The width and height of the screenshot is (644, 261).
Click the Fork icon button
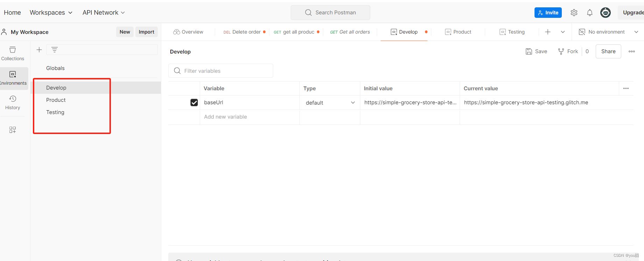(568, 51)
